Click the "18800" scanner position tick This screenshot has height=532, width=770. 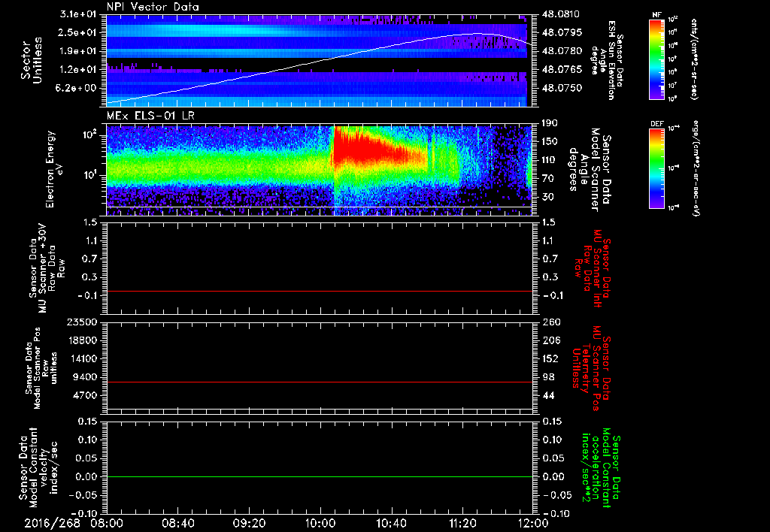[x=83, y=340]
